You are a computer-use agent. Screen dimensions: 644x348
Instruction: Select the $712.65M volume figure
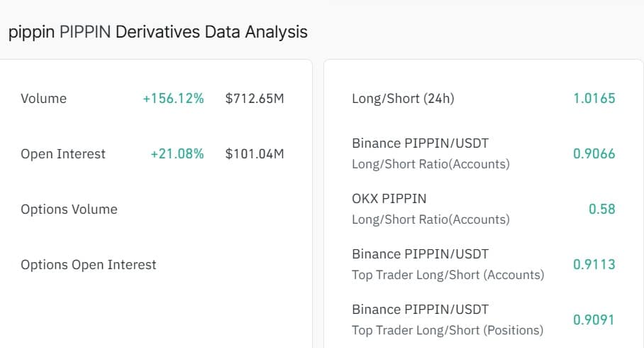(255, 99)
